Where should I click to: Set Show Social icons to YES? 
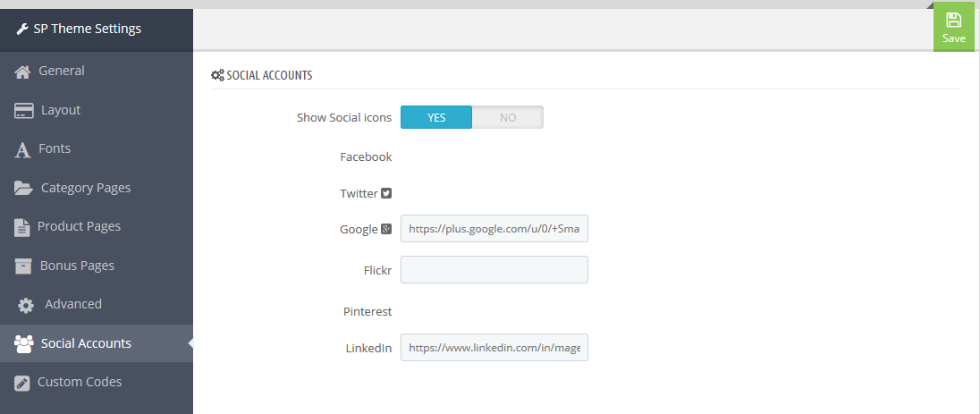436,117
